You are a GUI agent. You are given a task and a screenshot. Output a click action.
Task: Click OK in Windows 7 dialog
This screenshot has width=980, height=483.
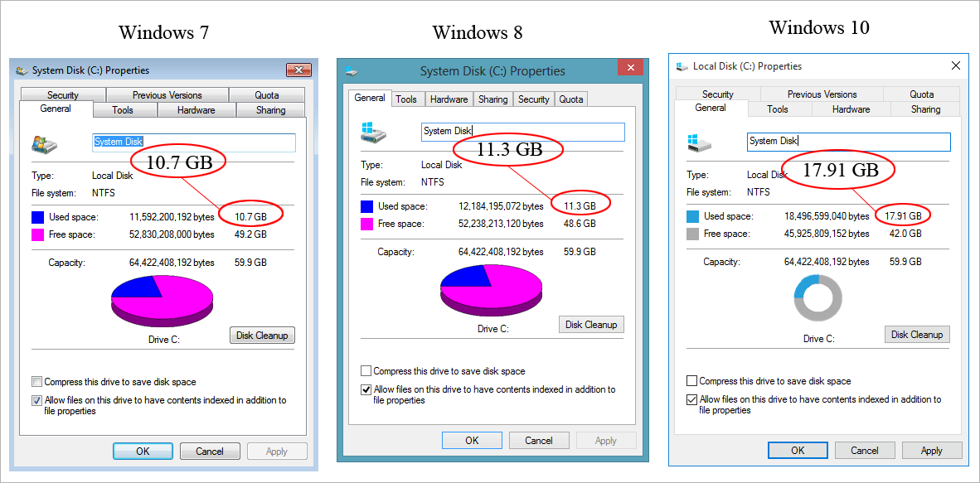pyautogui.click(x=143, y=452)
